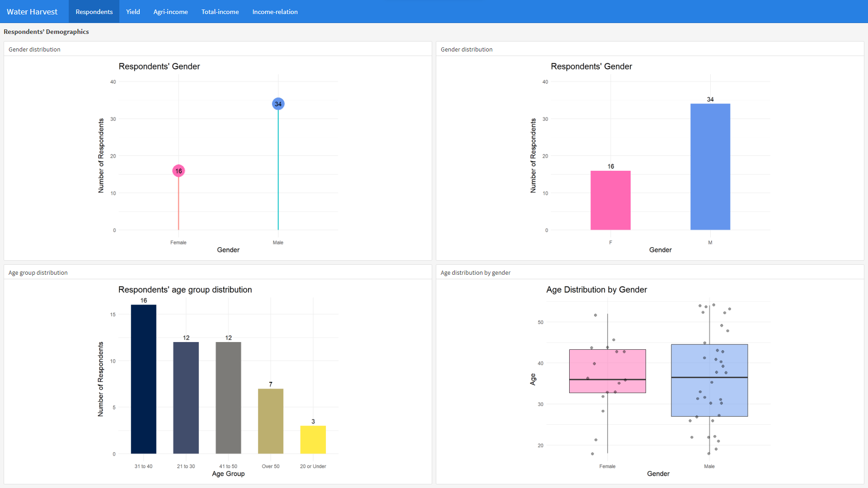Click the value label 7 above Over 50 bar
868x488 pixels.
[x=271, y=384]
